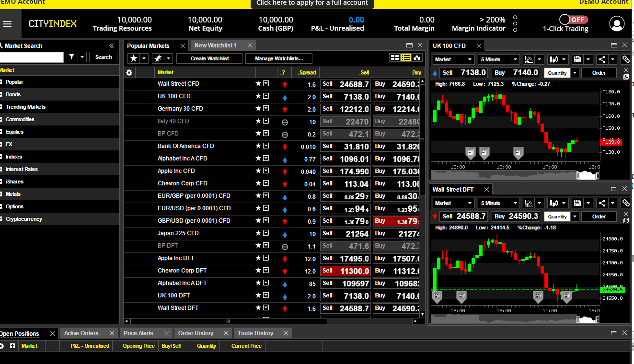The width and height of the screenshot is (634, 364).
Task: Switch watchlist to heatmap flame view
Action: (416, 58)
